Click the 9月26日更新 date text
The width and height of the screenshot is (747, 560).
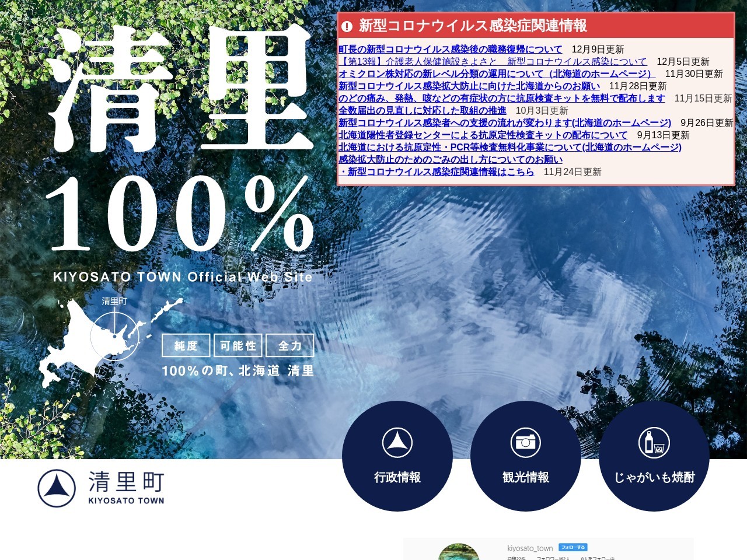coord(707,123)
